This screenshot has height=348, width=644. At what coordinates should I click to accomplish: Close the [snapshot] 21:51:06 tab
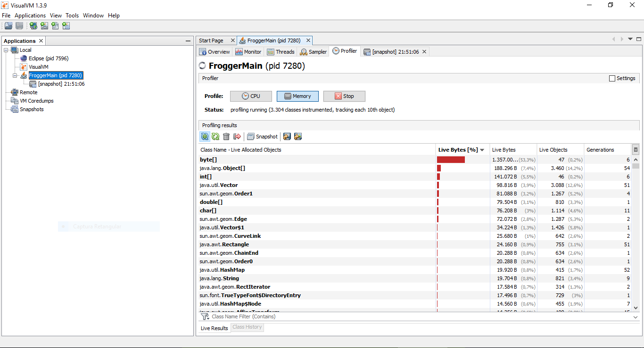[424, 52]
